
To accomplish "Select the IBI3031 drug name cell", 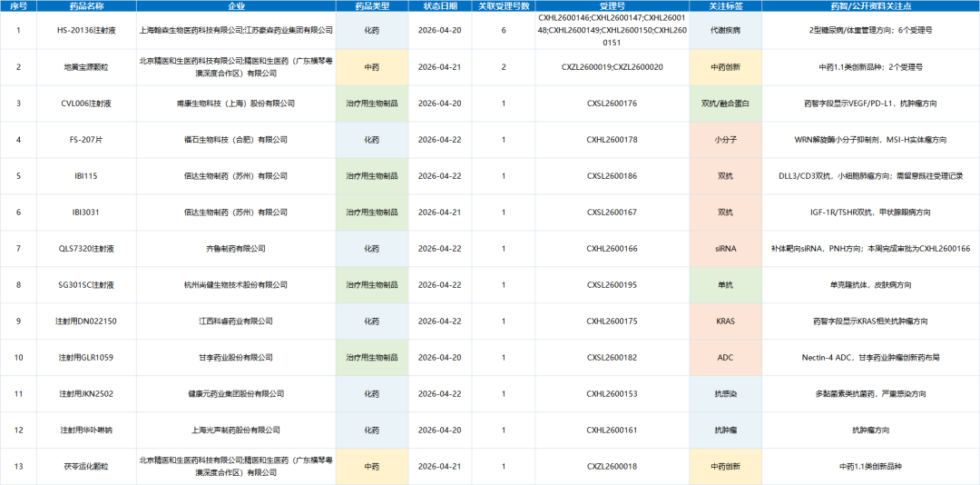I will 86,213.
